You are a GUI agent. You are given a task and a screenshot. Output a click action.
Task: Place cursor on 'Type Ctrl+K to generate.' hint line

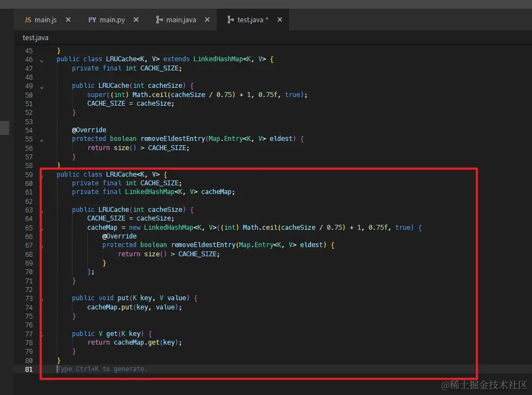pyautogui.click(x=102, y=369)
